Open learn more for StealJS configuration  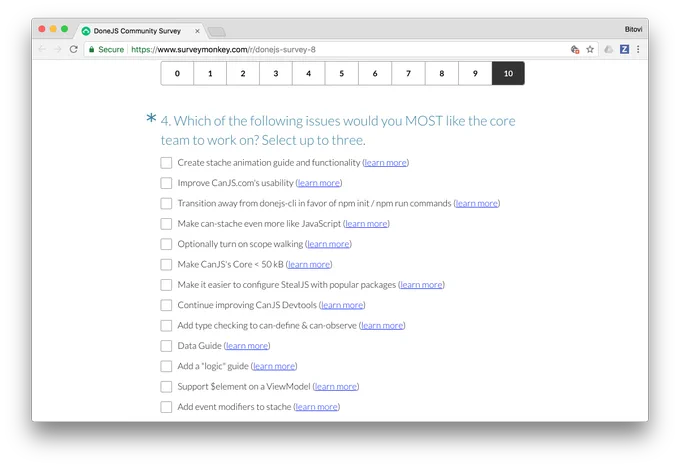422,285
